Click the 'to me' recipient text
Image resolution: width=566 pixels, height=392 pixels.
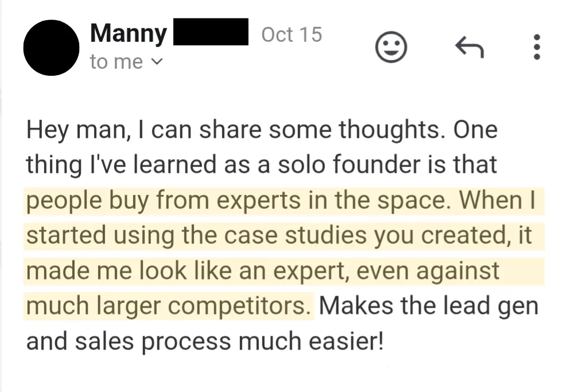(116, 62)
